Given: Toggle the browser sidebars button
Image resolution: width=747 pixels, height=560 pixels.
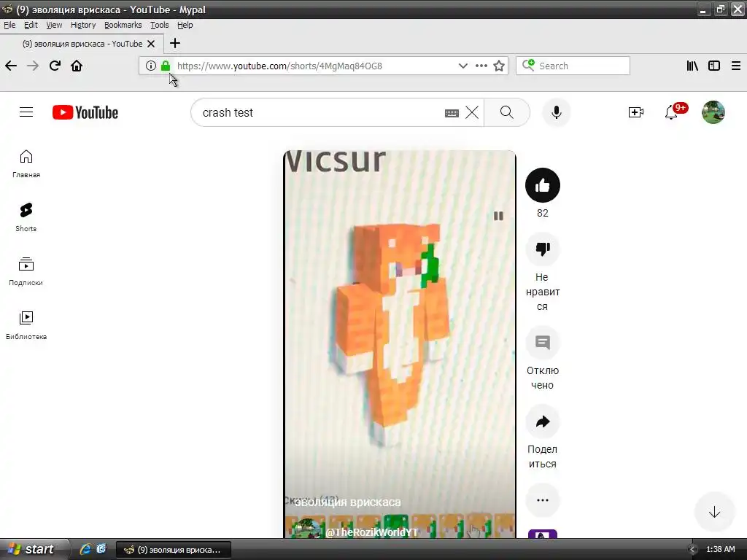Looking at the screenshot, I should [x=714, y=66].
